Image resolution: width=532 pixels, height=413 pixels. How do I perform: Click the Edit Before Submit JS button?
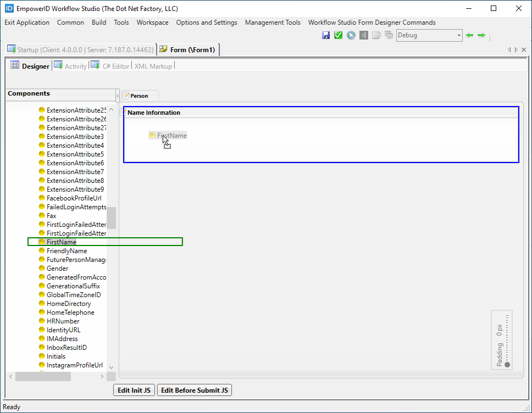195,390
